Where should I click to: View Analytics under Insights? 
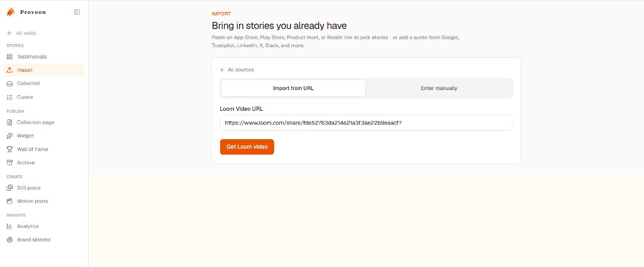click(x=44, y=226)
